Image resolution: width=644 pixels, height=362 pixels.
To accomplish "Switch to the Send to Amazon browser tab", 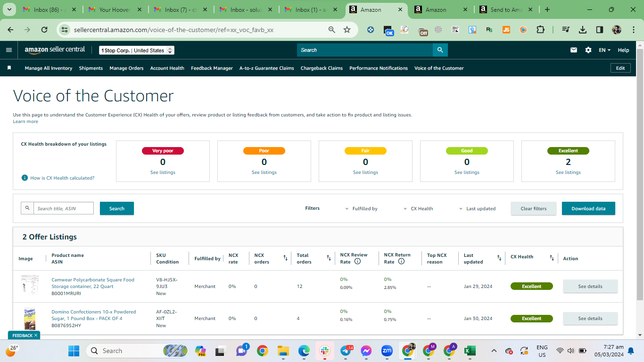I will point(506,9).
